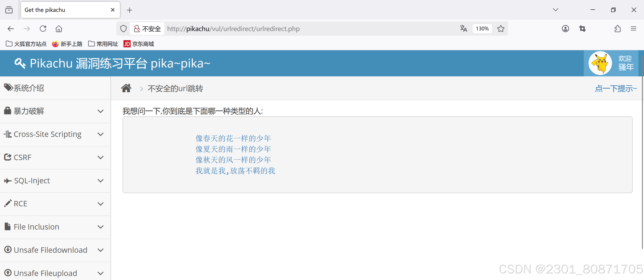644x280 pixels.
Task: Click the translate page icon
Action: (x=463, y=29)
